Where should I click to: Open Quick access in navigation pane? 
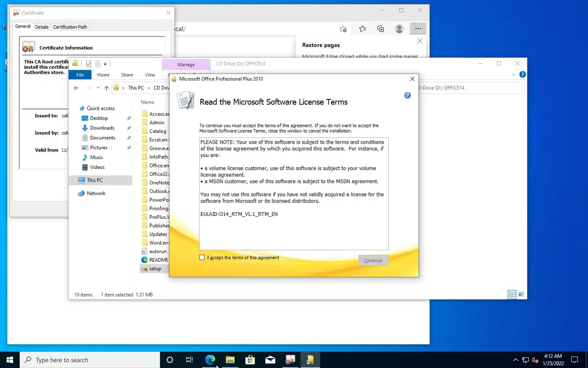point(101,108)
